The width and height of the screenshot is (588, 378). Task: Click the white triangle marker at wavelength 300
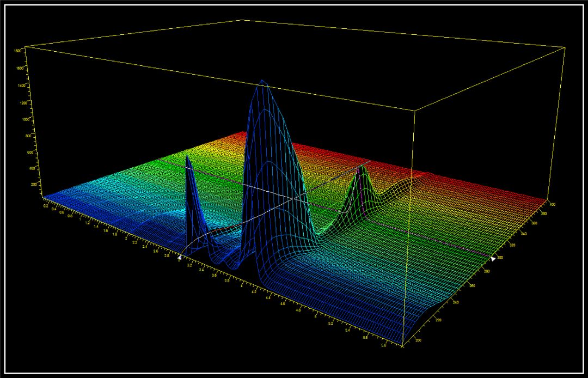[x=493, y=259]
